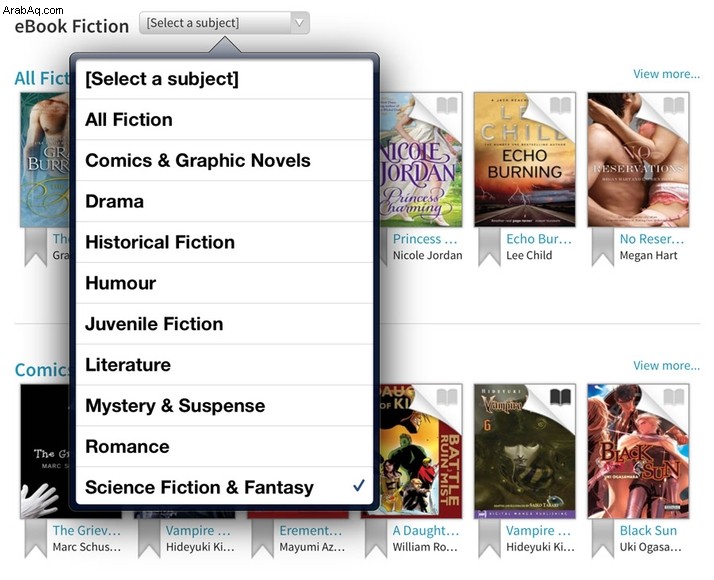Open the Echo Burning book cover
This screenshot has height=580, width=714.
(x=525, y=159)
